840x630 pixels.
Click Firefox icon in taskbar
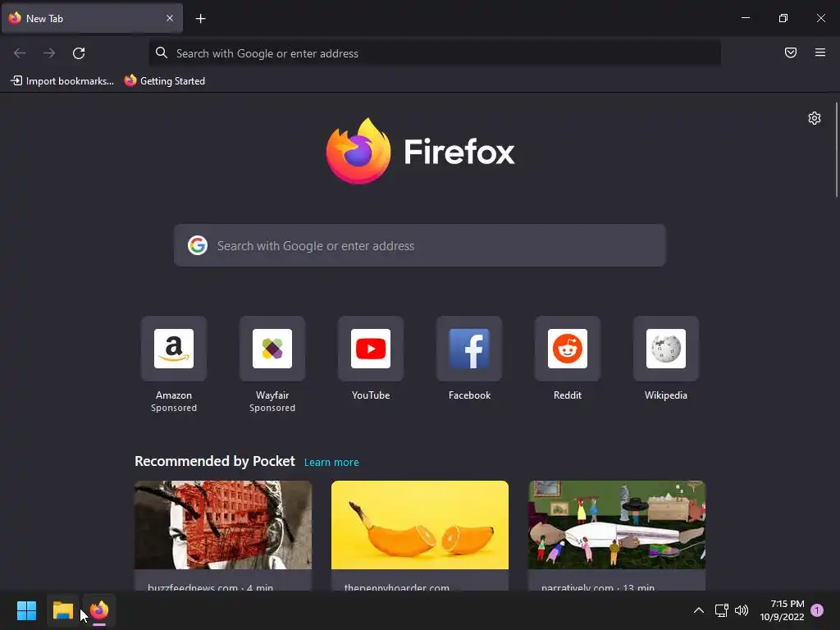[99, 610]
